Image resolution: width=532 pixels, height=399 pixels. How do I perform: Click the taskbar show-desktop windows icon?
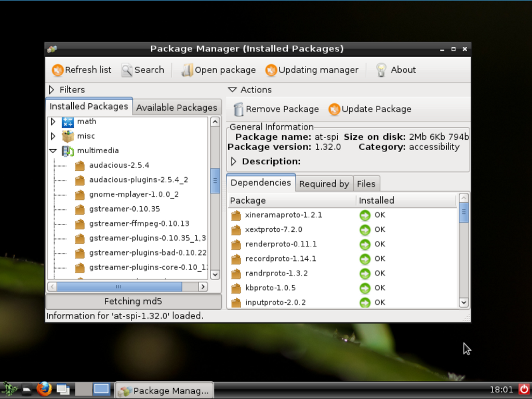tap(63, 390)
